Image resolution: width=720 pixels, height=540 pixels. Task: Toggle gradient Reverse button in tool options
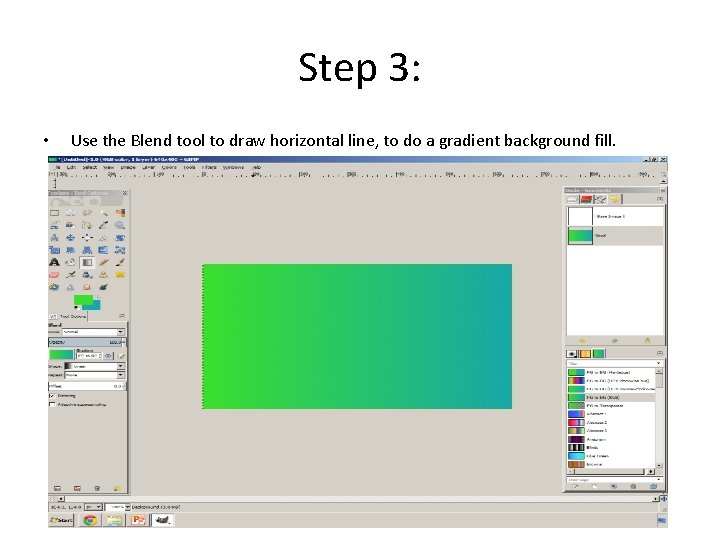pos(108,356)
